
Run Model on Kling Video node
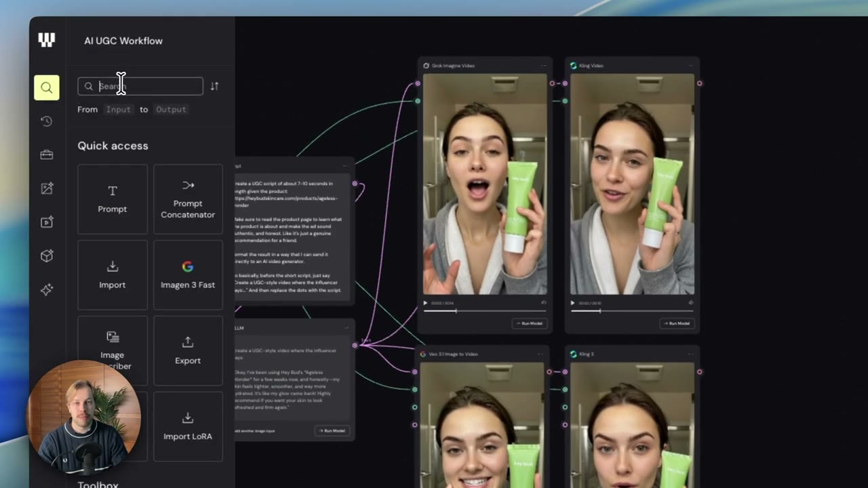(x=677, y=323)
